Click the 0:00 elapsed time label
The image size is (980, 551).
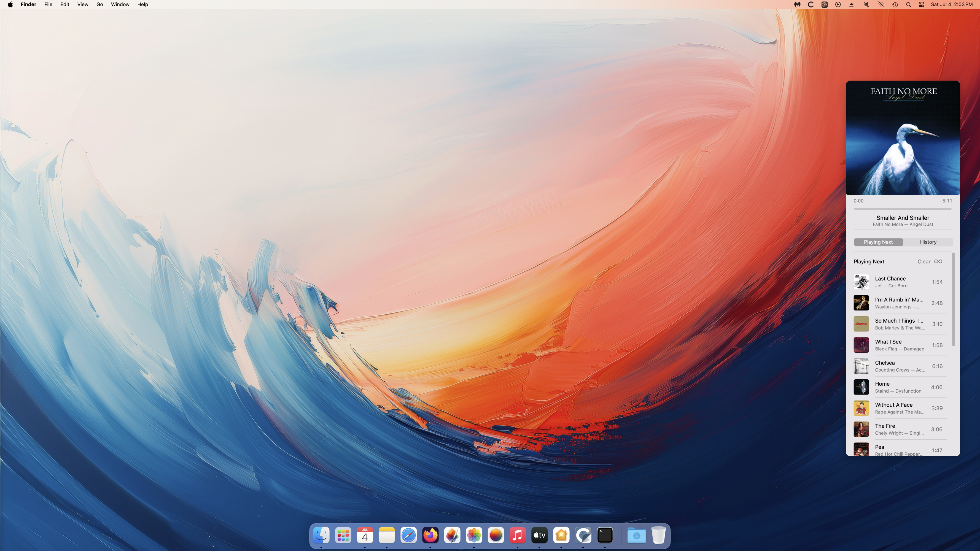pos(858,201)
